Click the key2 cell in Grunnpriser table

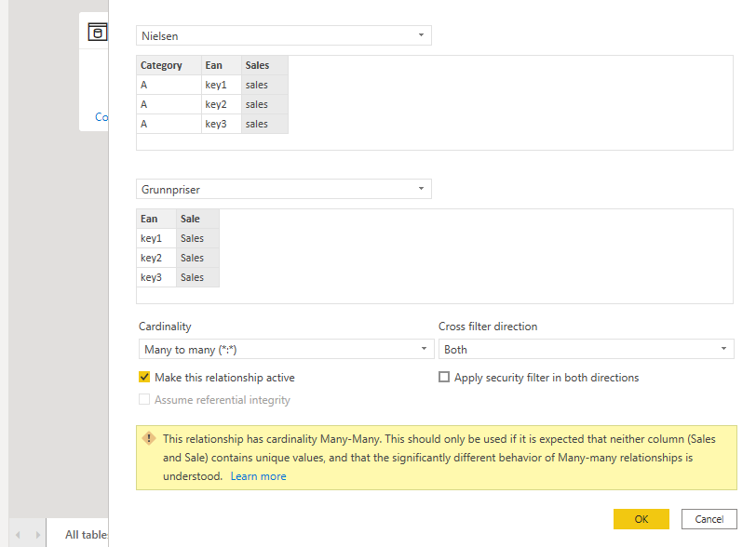click(x=156, y=258)
